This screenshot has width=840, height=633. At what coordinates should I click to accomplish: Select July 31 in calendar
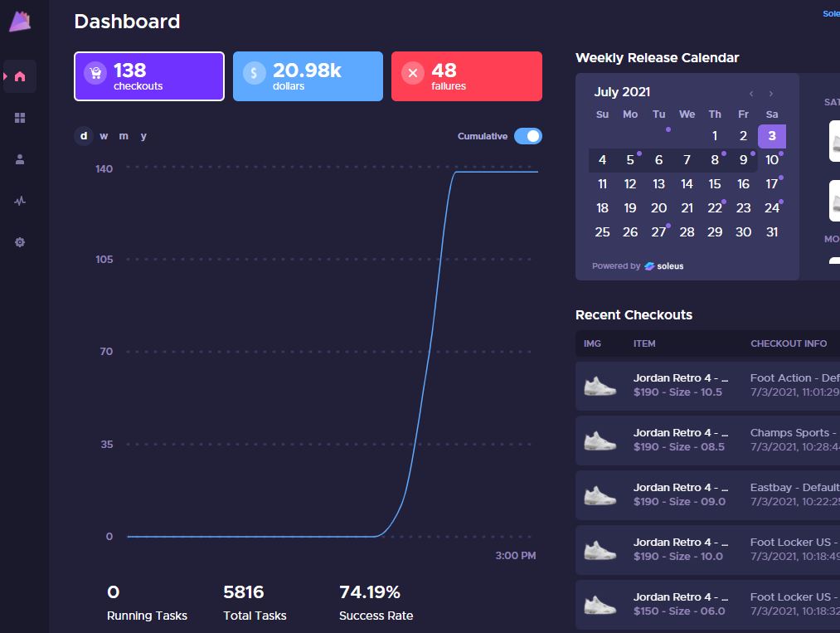772,232
